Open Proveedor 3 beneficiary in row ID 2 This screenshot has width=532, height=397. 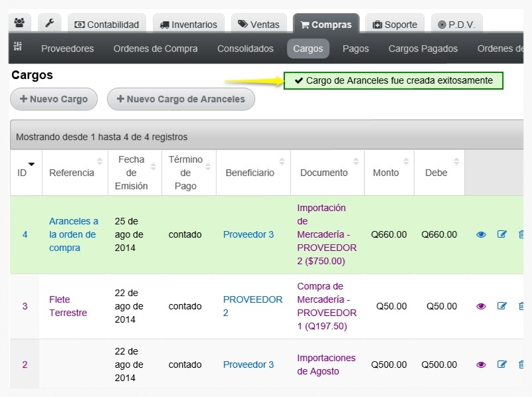pyautogui.click(x=248, y=364)
